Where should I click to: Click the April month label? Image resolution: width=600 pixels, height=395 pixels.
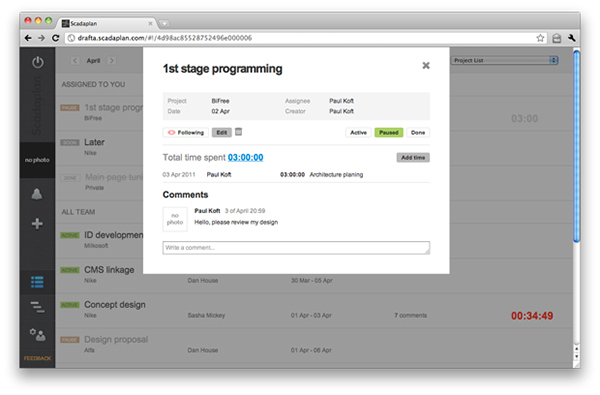click(x=93, y=60)
